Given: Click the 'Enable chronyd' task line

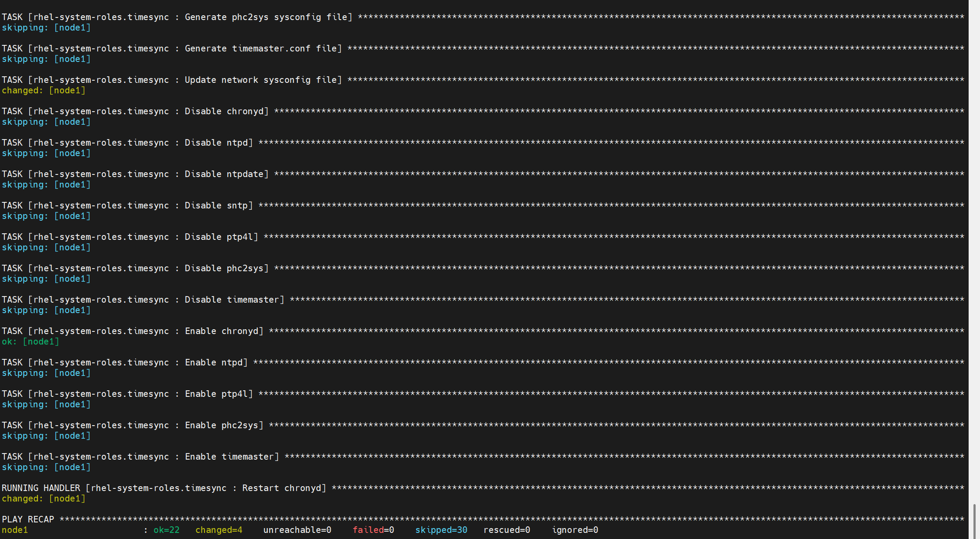Looking at the screenshot, I should pos(483,331).
